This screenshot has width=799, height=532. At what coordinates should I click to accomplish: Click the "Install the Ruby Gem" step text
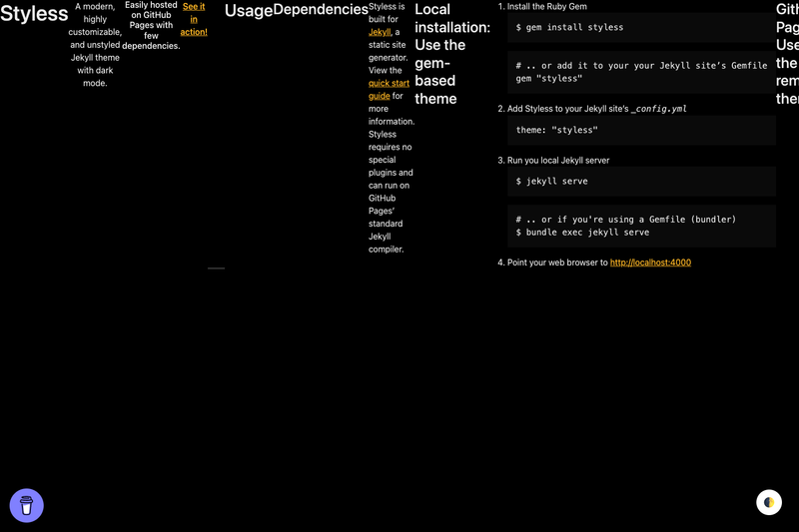(x=546, y=7)
